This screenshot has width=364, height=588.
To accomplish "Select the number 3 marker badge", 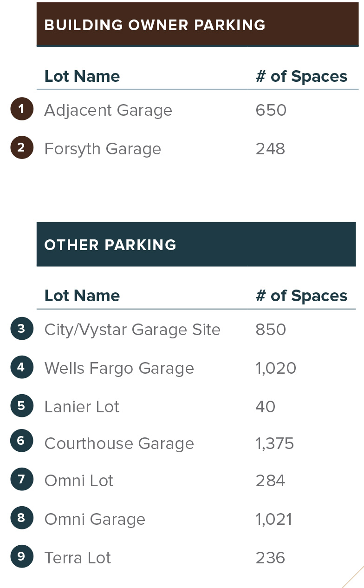I will (21, 329).
